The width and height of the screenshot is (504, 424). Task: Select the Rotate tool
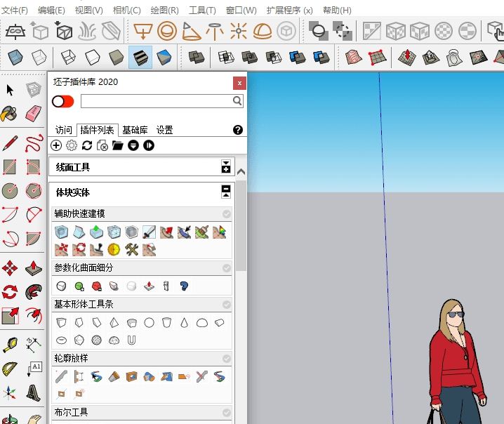[10, 292]
